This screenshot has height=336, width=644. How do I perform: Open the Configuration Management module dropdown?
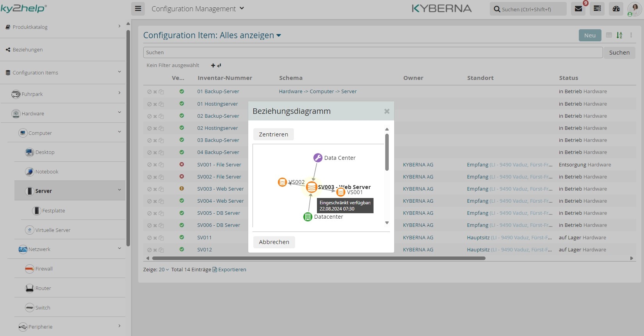pyautogui.click(x=197, y=9)
